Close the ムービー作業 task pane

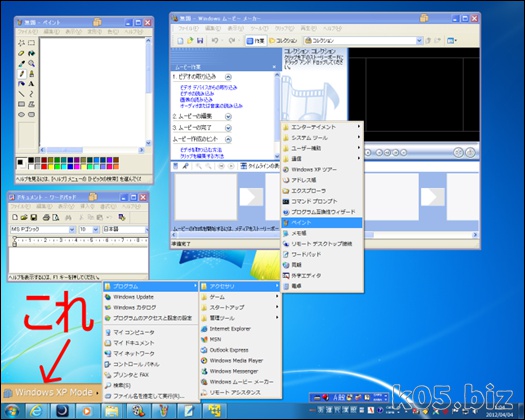274,67
